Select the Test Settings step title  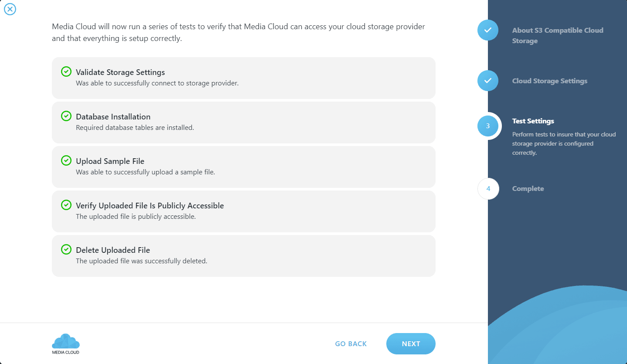point(533,121)
